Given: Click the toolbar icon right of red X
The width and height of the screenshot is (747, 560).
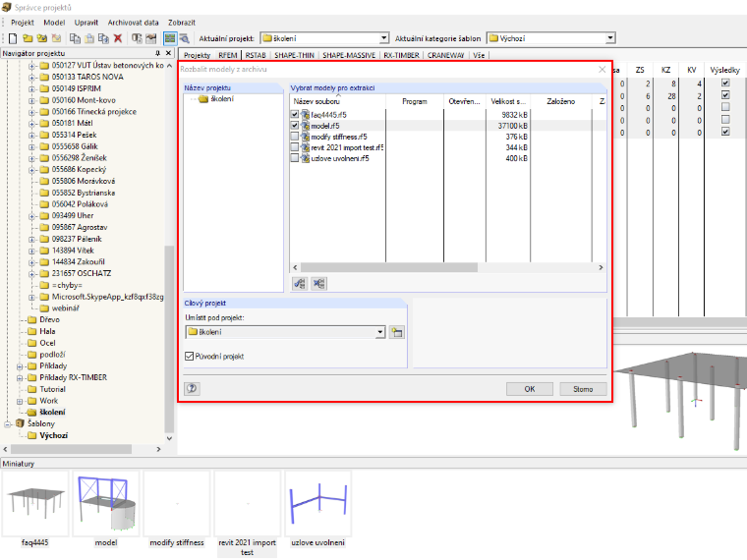Looking at the screenshot, I should [x=137, y=38].
